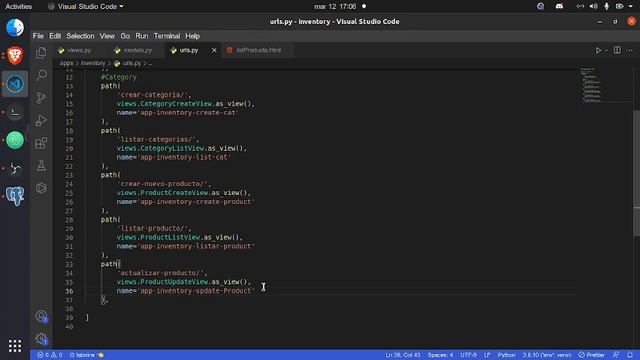Image resolution: width=640 pixels, height=360 pixels.
Task: Open pgAdmin elephant icon in dock
Action: (x=15, y=196)
